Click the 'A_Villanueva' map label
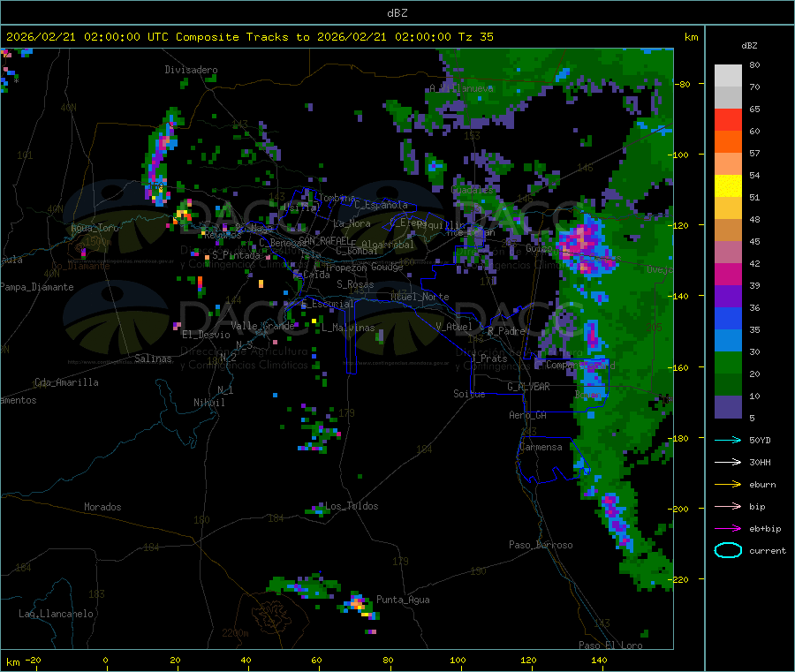 point(461,88)
